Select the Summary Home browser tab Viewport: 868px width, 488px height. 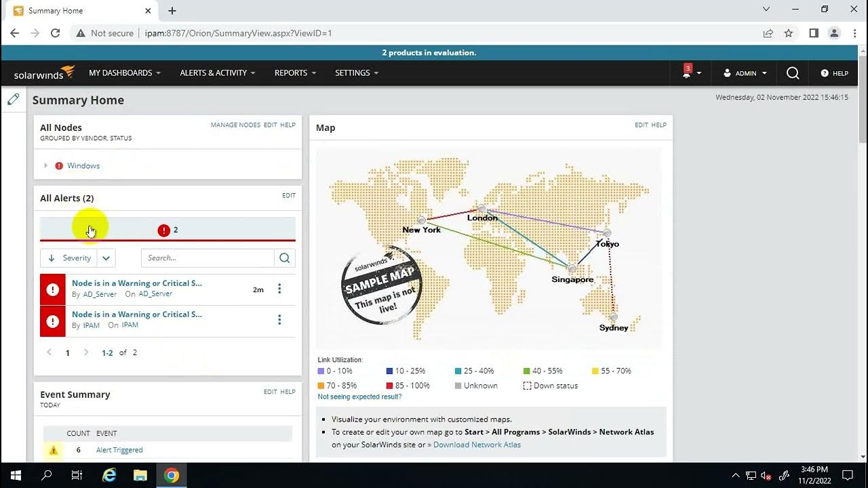(x=80, y=11)
